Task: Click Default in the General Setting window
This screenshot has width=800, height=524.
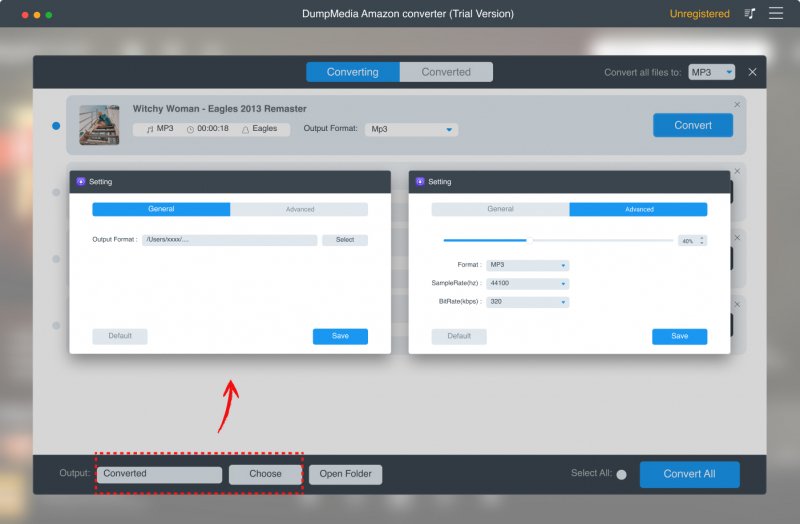Action: [x=120, y=336]
